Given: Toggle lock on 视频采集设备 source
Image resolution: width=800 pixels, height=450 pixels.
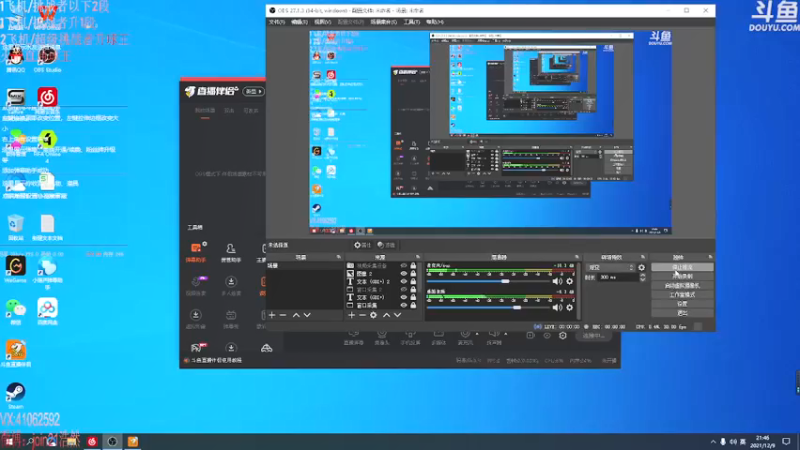Looking at the screenshot, I should coord(413,266).
